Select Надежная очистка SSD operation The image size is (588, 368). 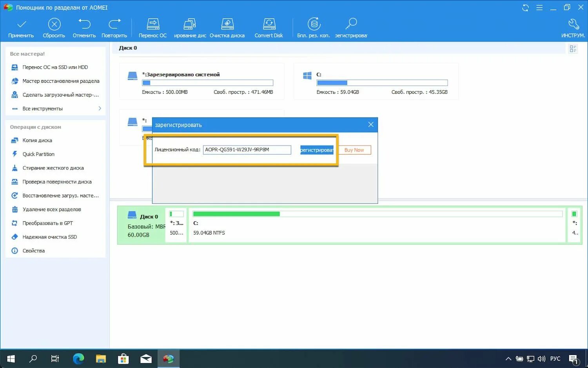tap(55, 237)
